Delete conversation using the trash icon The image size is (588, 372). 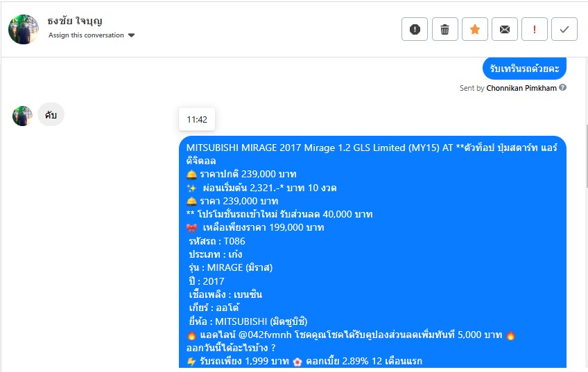[444, 29]
